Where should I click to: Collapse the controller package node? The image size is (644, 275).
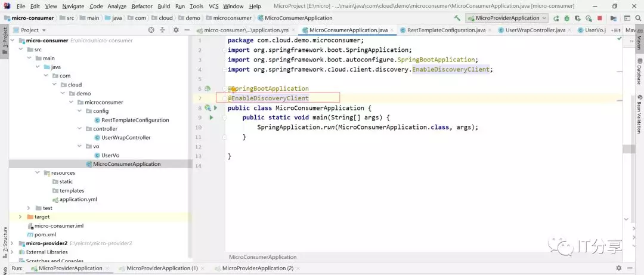click(x=80, y=129)
